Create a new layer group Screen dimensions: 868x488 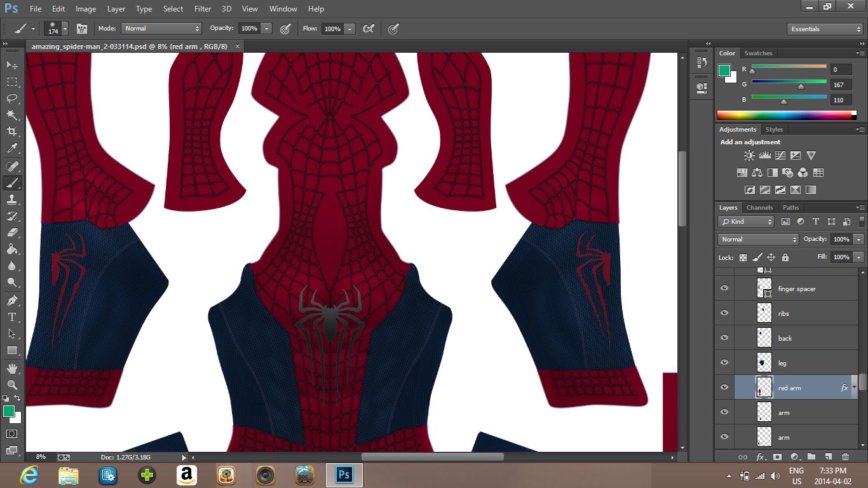click(x=811, y=457)
